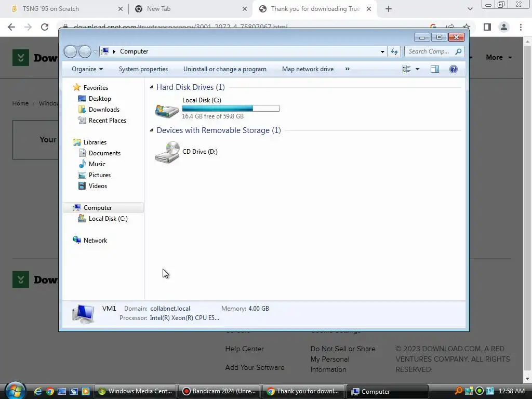Close the TSNG '95 on Scratch tab
532x399 pixels.
(121, 9)
